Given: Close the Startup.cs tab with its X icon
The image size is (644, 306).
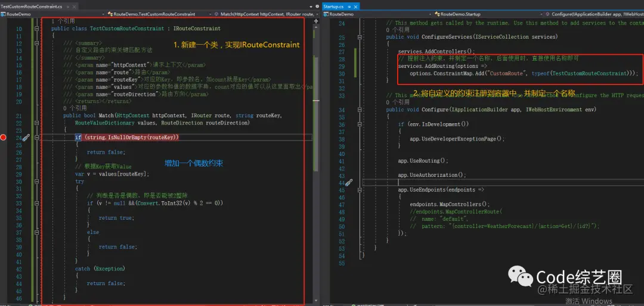Looking at the screenshot, I should (x=355, y=7).
